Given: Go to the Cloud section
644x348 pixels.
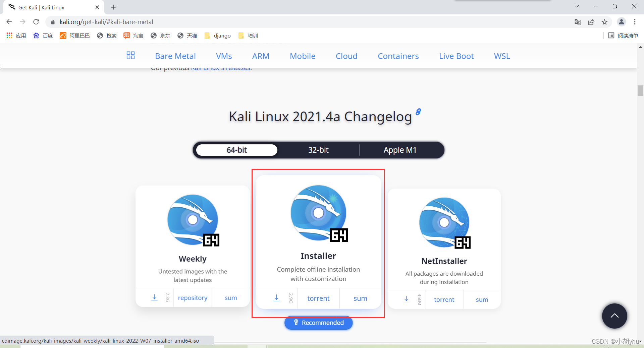Looking at the screenshot, I should point(346,56).
